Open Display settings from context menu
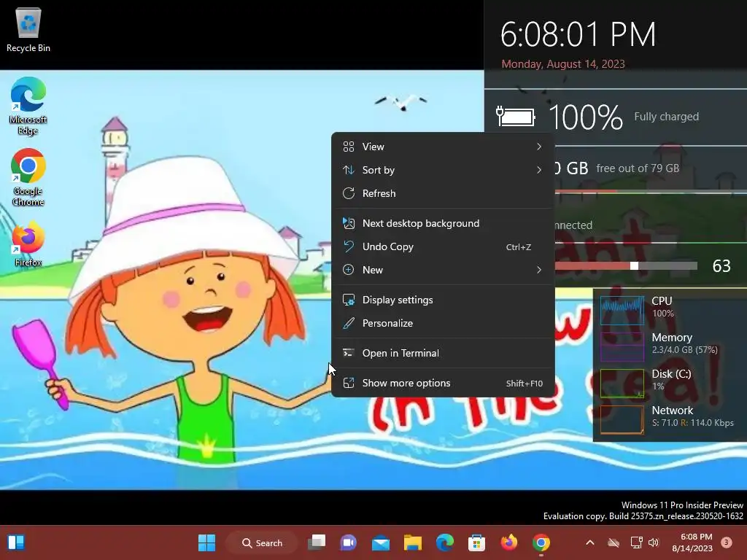This screenshot has height=560, width=747. [x=443, y=300]
